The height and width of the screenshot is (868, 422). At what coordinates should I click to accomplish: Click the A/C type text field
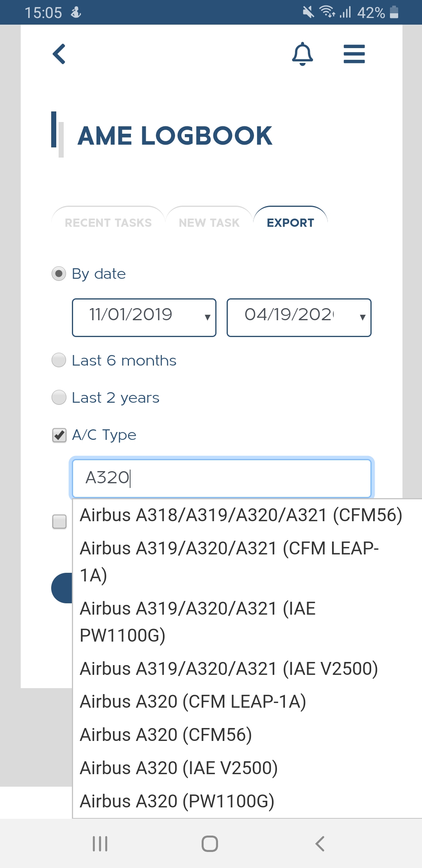(222, 478)
